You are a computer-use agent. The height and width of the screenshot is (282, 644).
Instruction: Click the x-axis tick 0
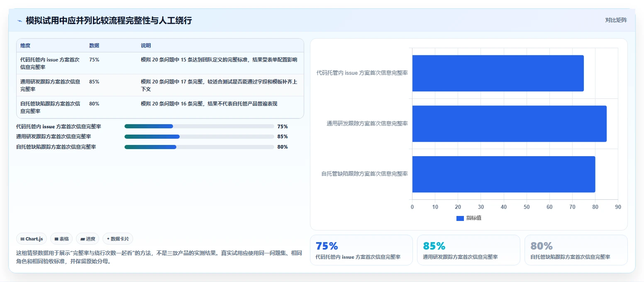point(412,207)
